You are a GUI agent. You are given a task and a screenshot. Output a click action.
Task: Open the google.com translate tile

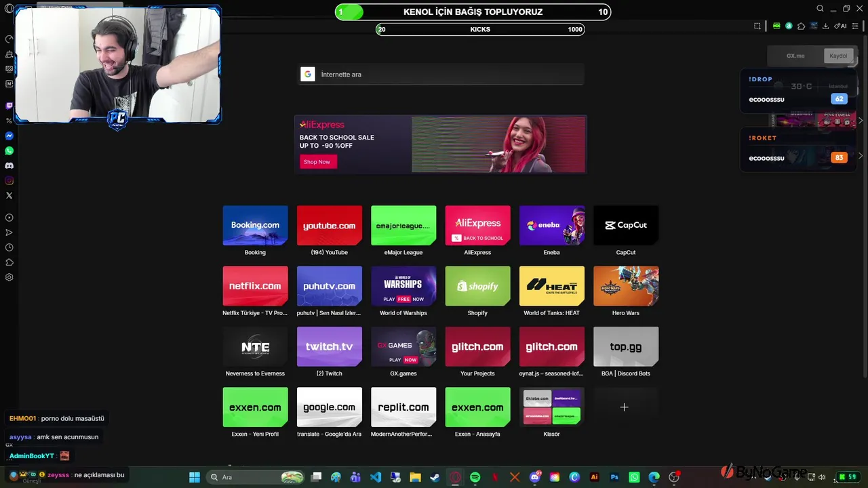[330, 407]
